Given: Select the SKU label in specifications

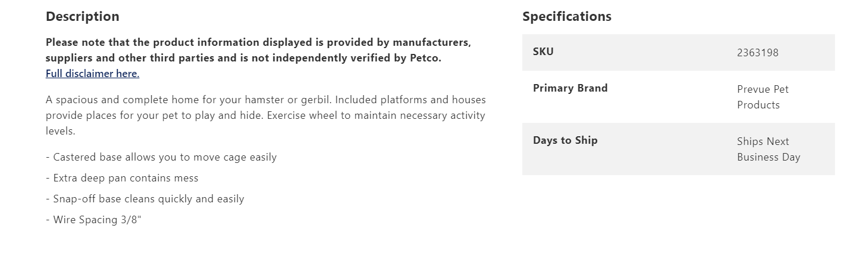Looking at the screenshot, I should pos(543,52).
